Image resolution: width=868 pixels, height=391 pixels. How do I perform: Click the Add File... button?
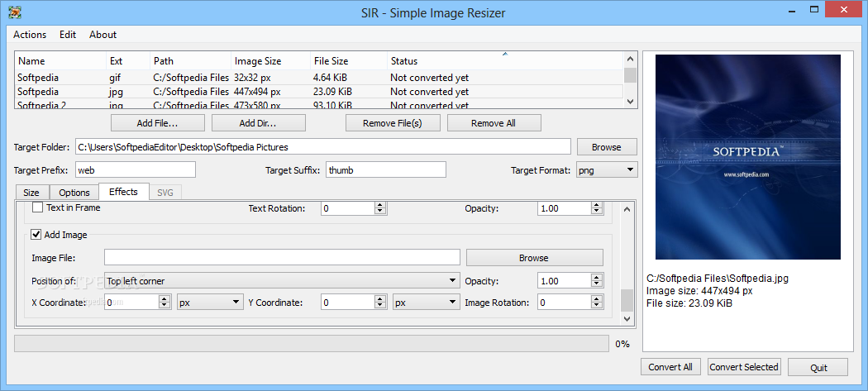click(x=158, y=123)
